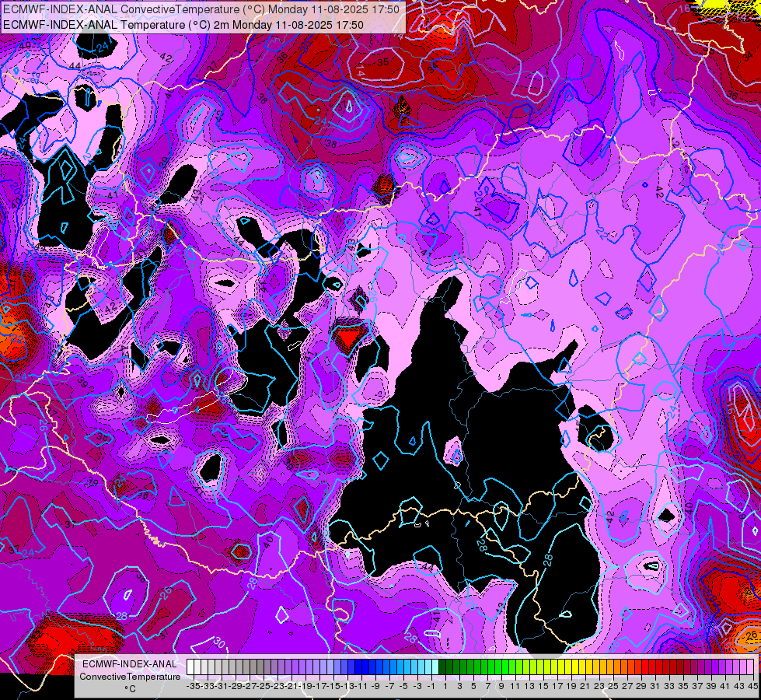Screen dimensions: 761x700
Task: Select the yellow legend swatch above 17
Action: click(x=554, y=667)
